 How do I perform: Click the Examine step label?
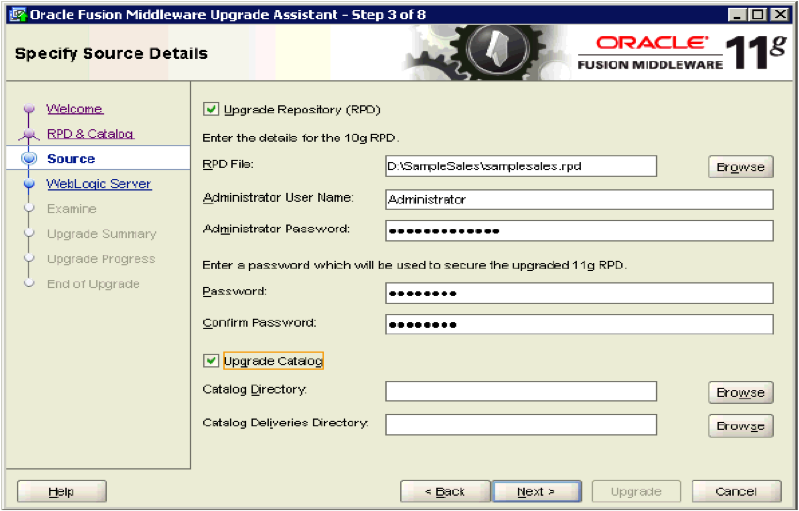(71, 208)
